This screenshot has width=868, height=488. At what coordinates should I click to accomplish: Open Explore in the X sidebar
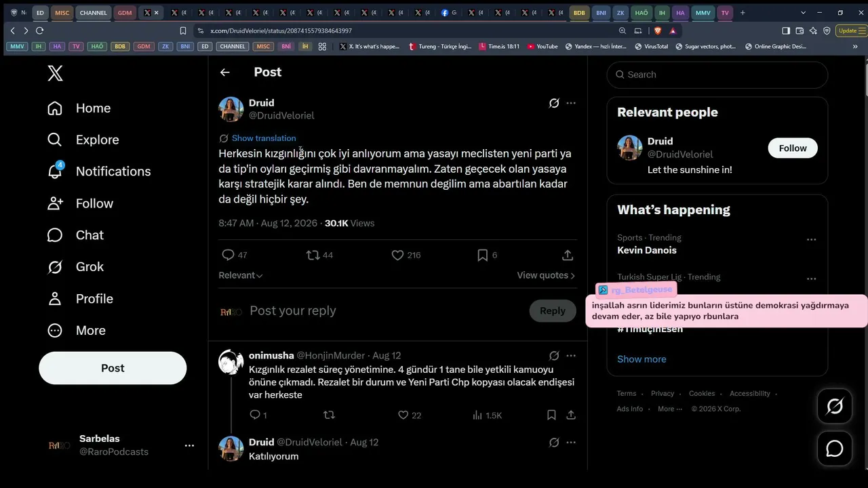click(x=83, y=140)
